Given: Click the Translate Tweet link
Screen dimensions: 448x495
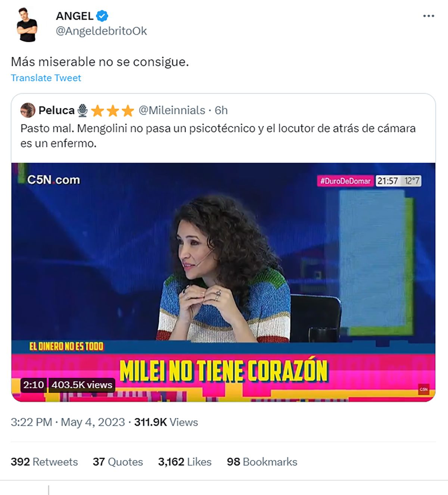Looking at the screenshot, I should coord(46,78).
